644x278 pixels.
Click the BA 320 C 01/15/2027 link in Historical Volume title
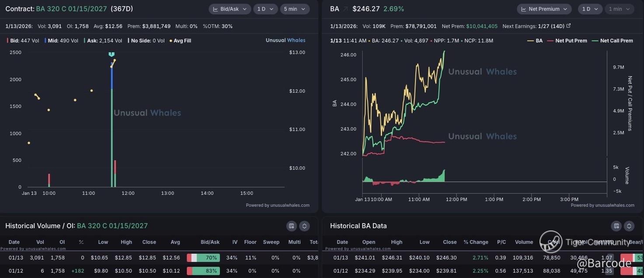[112, 226]
